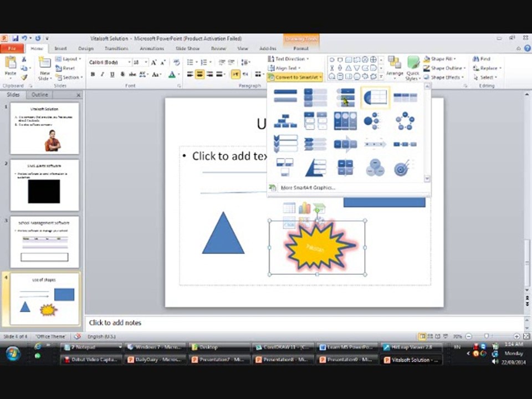Undo the last action
The width and height of the screenshot is (532, 399).
[24, 38]
